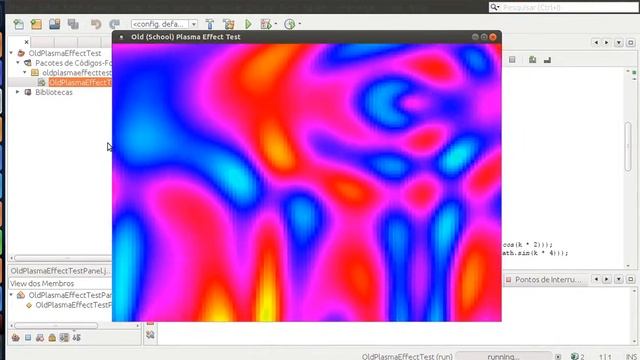Click the running progress bar in status bar
640x360 pixels.
(x=504, y=356)
